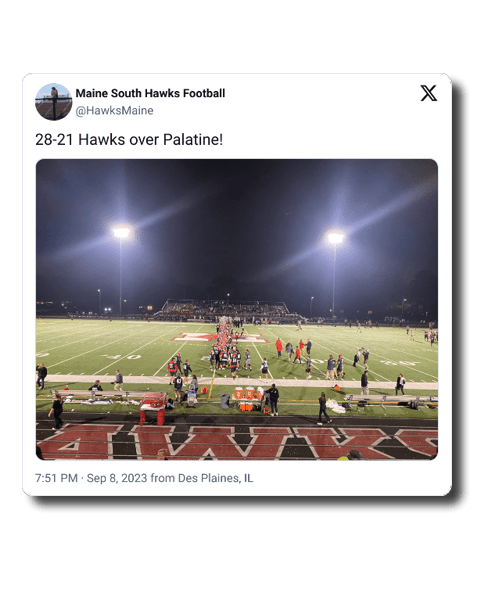This screenshot has height=589, width=498.
Task: Click the line of players at midfield
Action: (x=225, y=347)
